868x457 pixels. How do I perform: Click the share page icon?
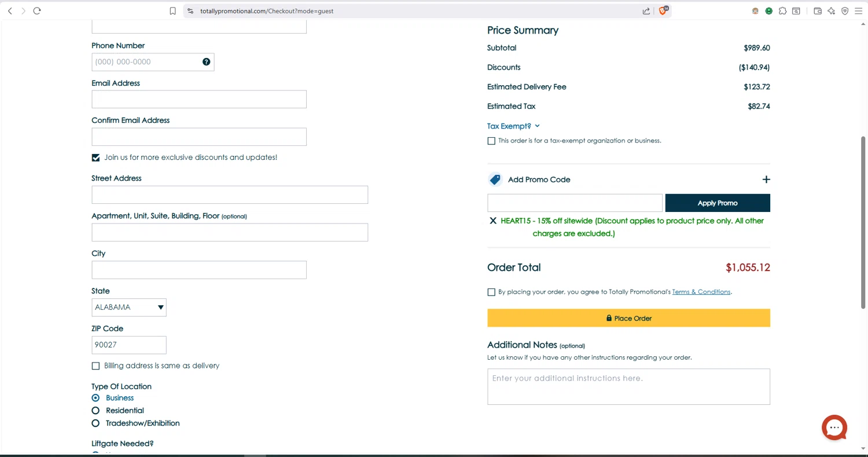646,10
